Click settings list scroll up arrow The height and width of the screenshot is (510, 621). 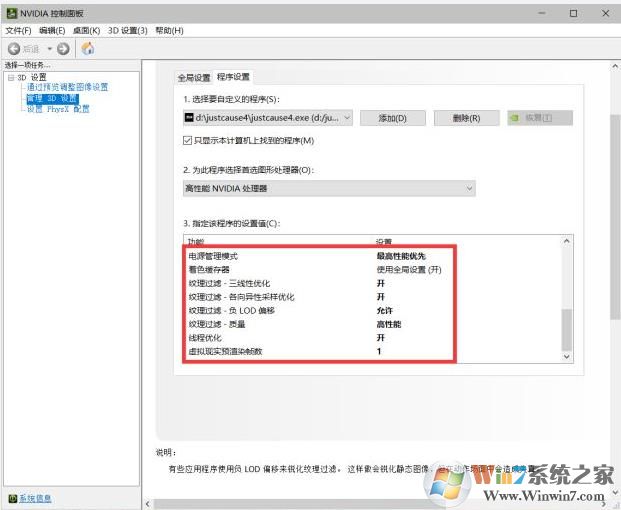(567, 240)
